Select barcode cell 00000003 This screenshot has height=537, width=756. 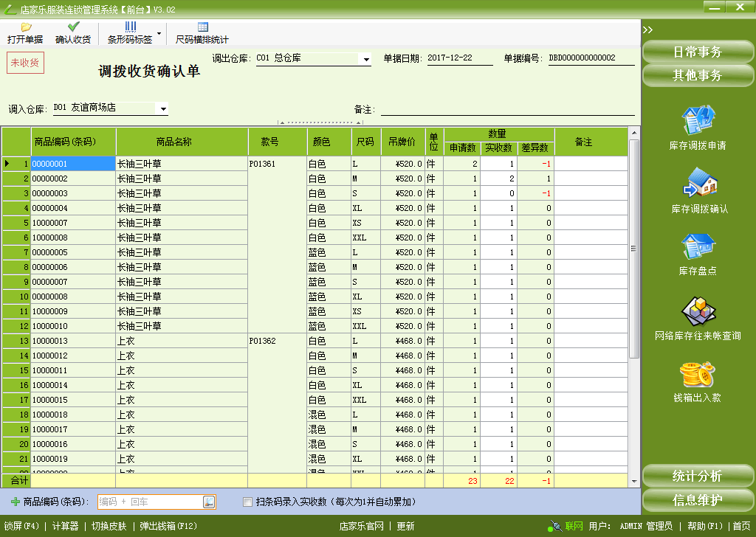point(73,193)
